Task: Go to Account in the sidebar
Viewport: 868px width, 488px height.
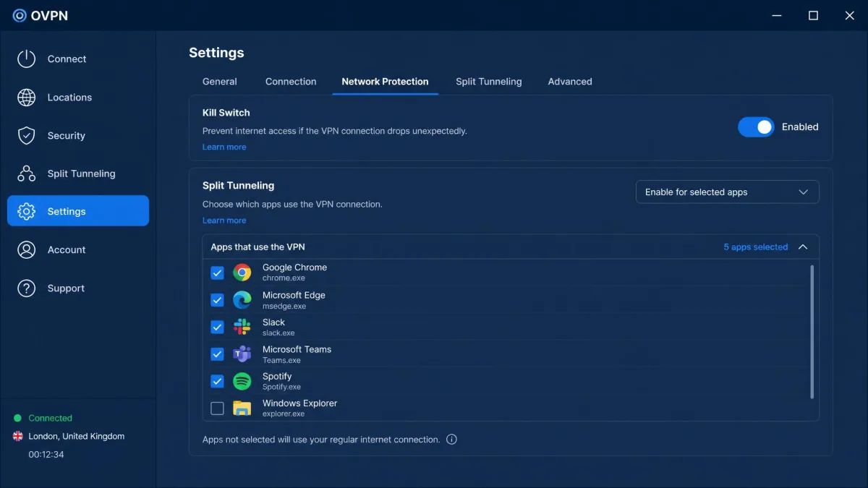Action: [x=78, y=250]
